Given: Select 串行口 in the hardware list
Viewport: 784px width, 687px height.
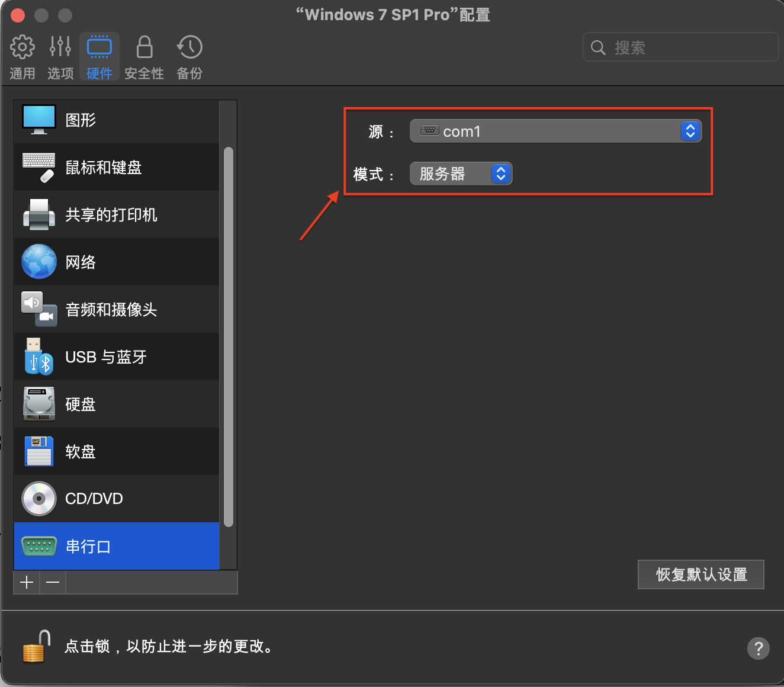Looking at the screenshot, I should tap(117, 546).
